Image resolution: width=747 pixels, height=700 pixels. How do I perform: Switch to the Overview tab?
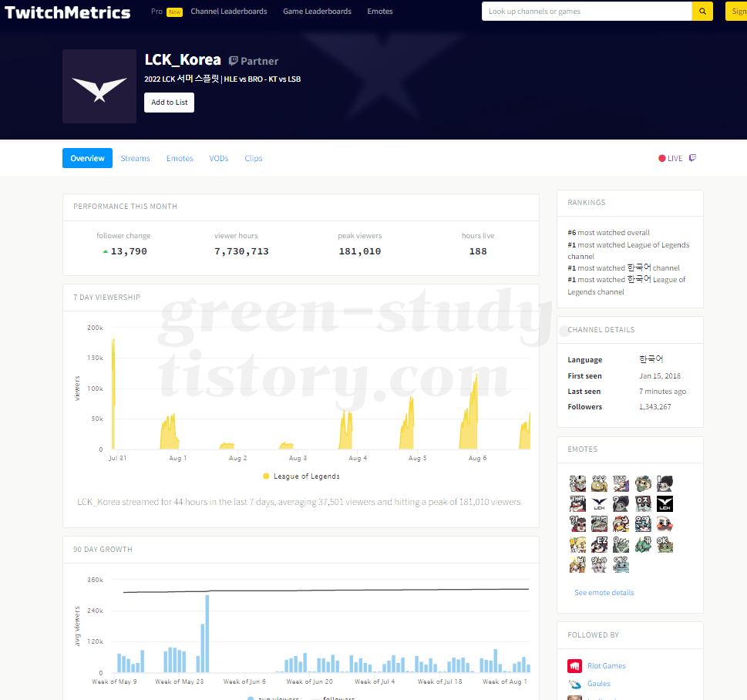(87, 158)
